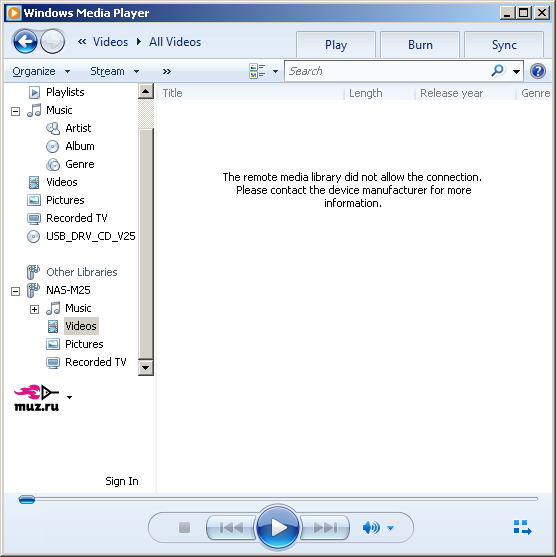
Task: Click the tree scrollbar down arrow
Action: point(146,367)
